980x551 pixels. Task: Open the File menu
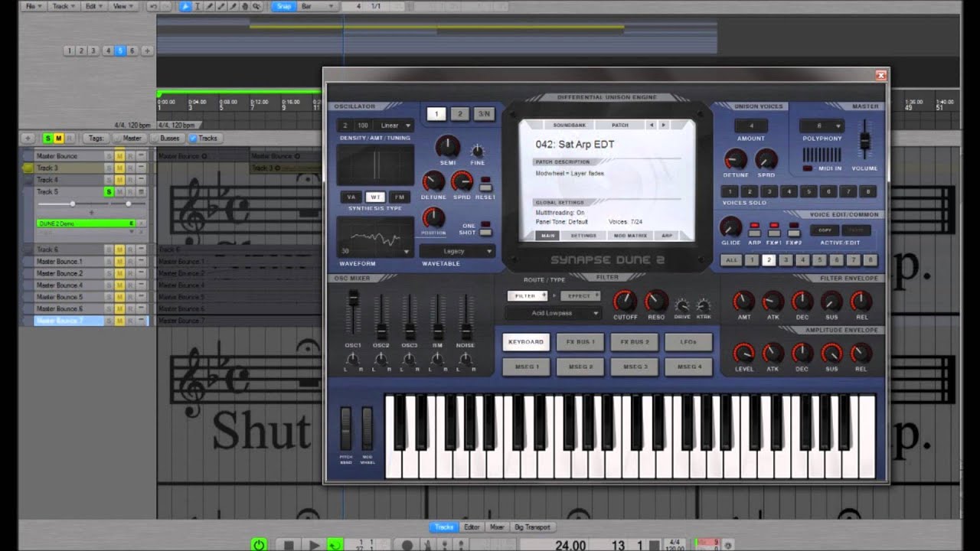tap(32, 6)
